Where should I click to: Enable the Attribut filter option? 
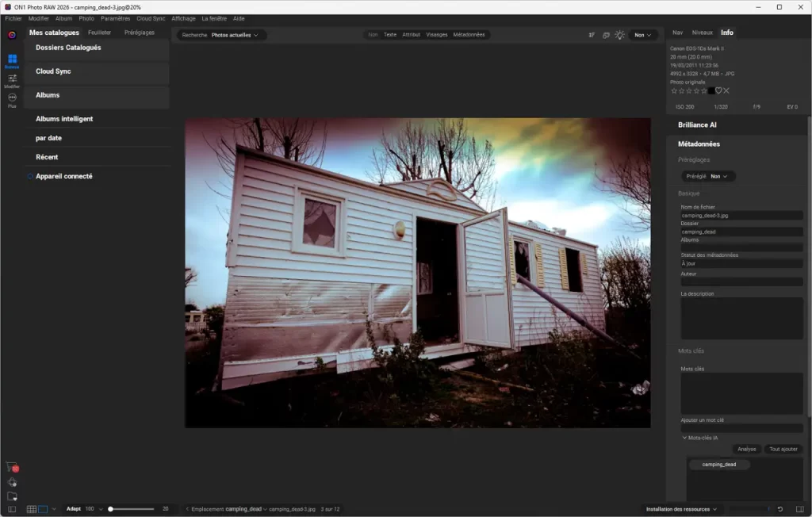click(x=412, y=35)
